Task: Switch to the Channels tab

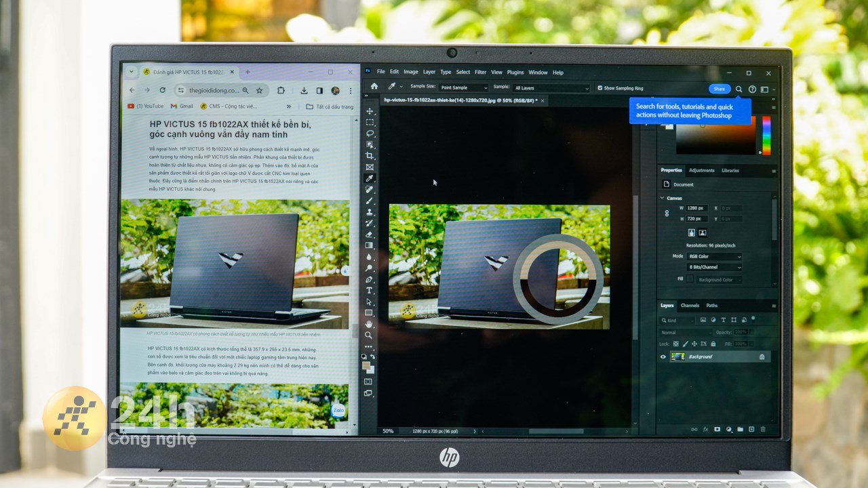Action: pyautogui.click(x=690, y=306)
